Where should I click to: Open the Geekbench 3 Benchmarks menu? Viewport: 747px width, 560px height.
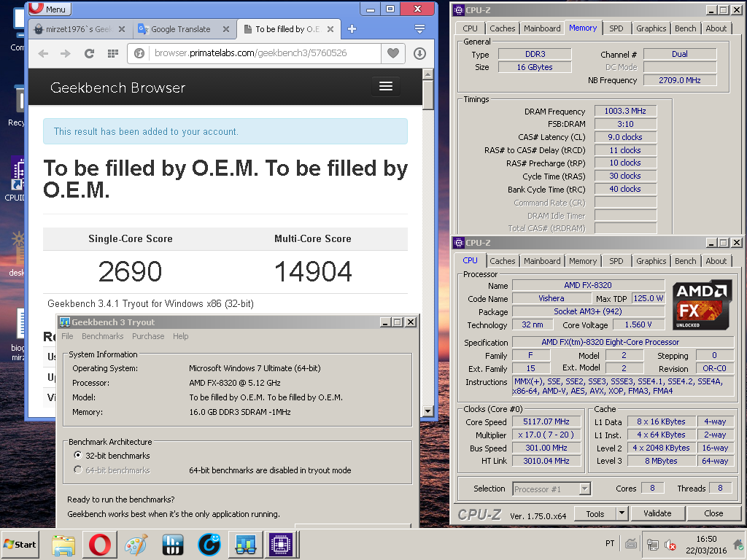click(x=102, y=336)
